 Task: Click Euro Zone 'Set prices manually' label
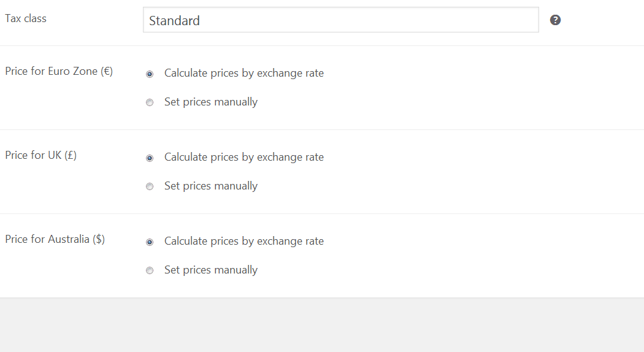tap(210, 102)
